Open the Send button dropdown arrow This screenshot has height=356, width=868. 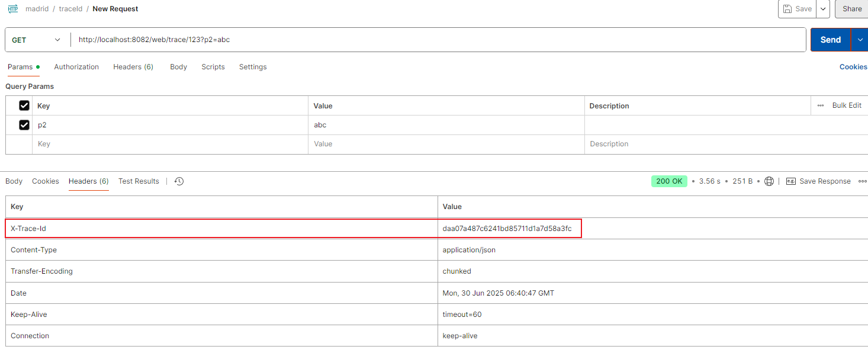click(859, 39)
